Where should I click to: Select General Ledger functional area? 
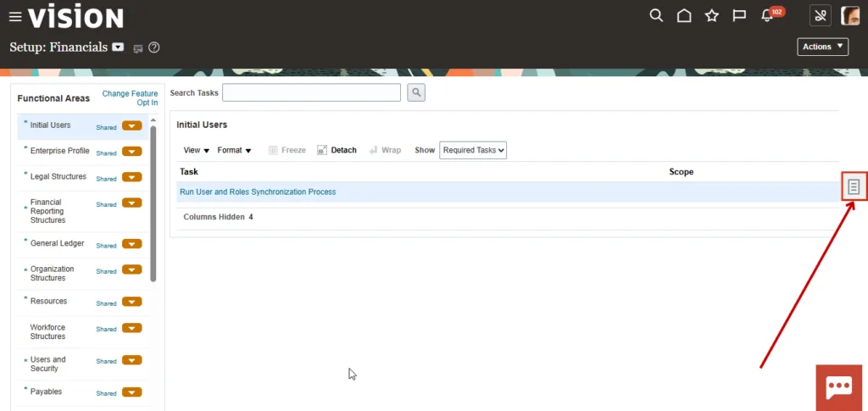pyautogui.click(x=57, y=243)
